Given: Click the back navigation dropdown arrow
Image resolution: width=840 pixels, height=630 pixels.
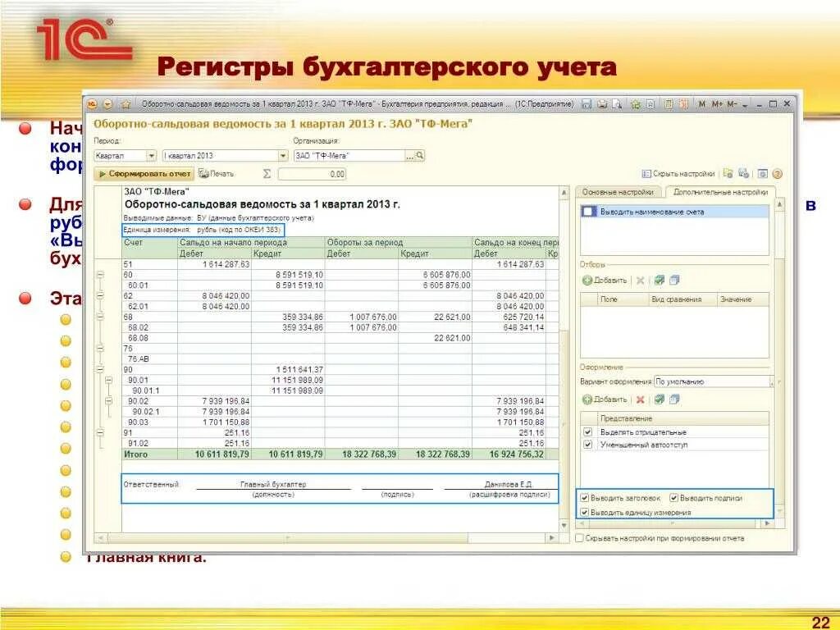Looking at the screenshot, I should [107, 104].
